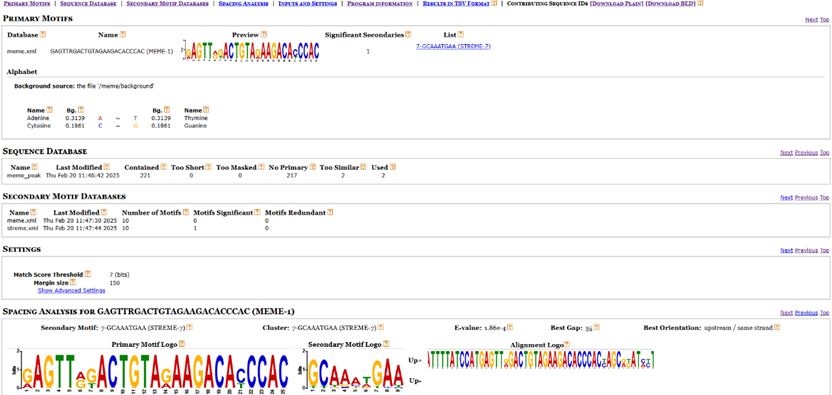832x395 pixels.
Task: Open help icon next to Results in TSV Format
Action: tap(494, 3)
